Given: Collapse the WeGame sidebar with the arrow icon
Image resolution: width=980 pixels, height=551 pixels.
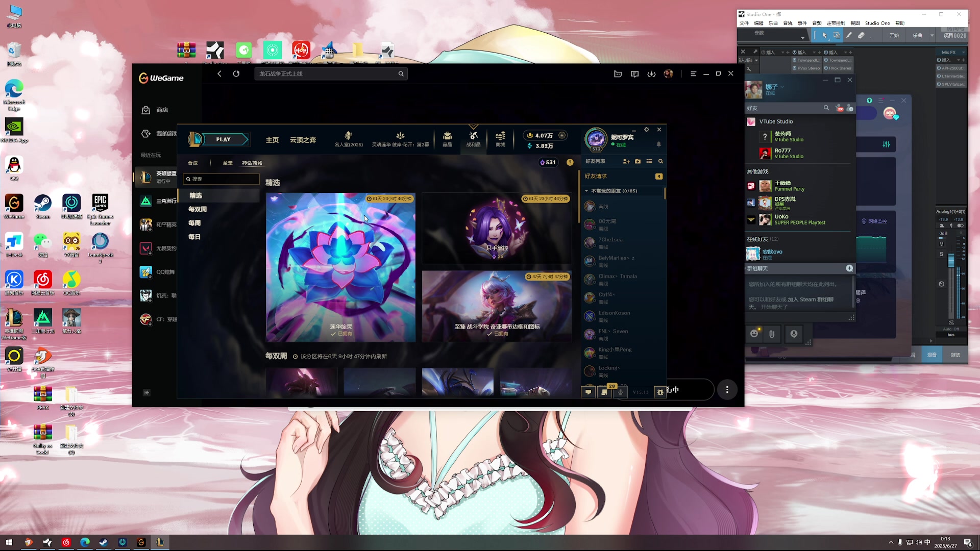Looking at the screenshot, I should pos(146,392).
